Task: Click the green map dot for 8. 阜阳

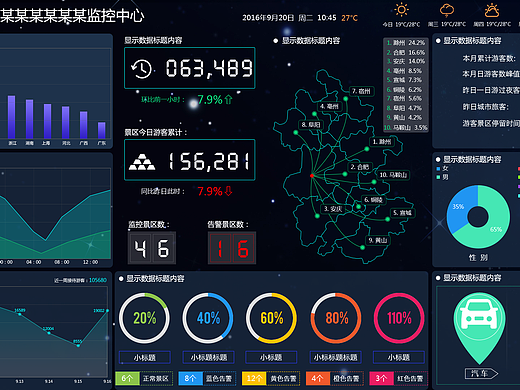Action: point(296,132)
